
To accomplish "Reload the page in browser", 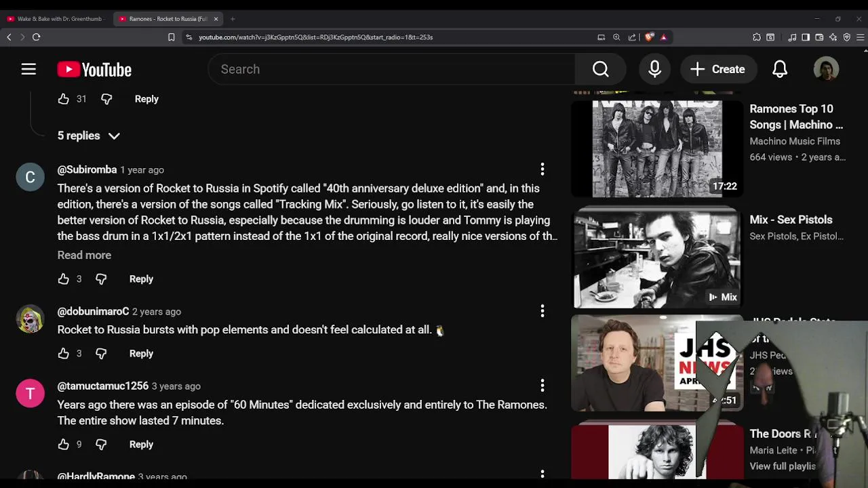I will click(x=37, y=37).
